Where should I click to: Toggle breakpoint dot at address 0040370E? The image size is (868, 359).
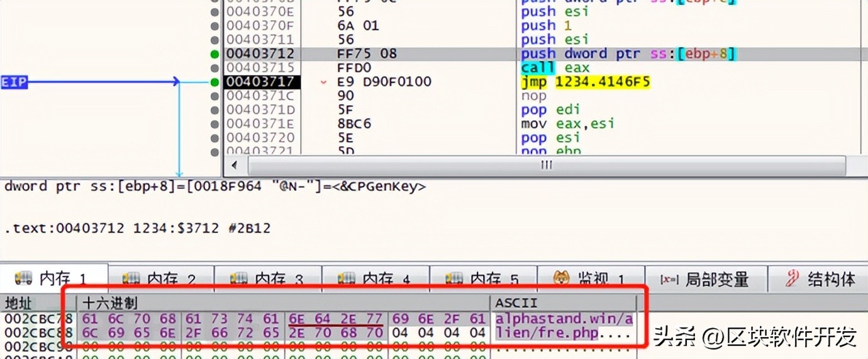[215, 12]
